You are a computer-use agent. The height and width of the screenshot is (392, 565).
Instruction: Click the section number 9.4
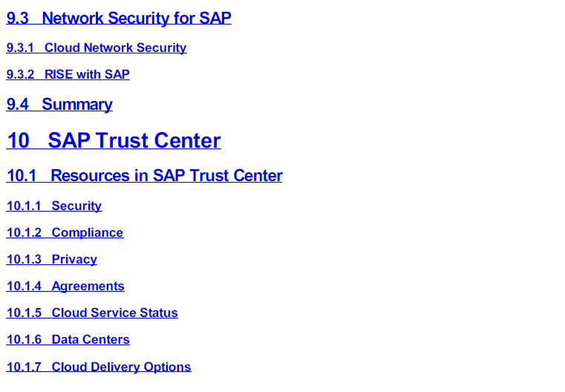(x=17, y=105)
